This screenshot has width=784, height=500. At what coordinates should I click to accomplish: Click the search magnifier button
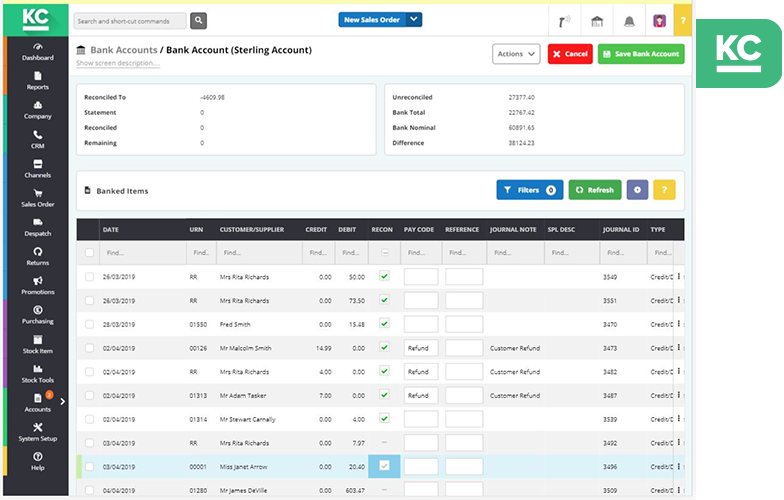point(198,20)
